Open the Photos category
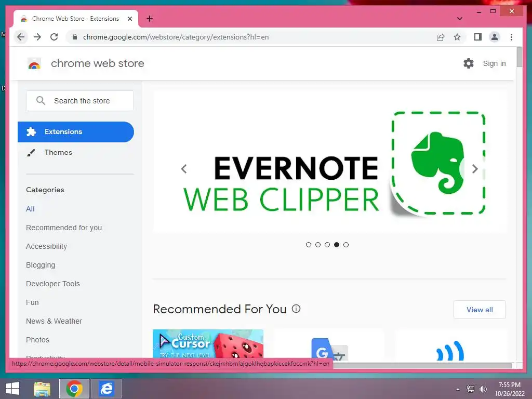Screen dimensions: 532x399 pyautogui.click(x=37, y=340)
